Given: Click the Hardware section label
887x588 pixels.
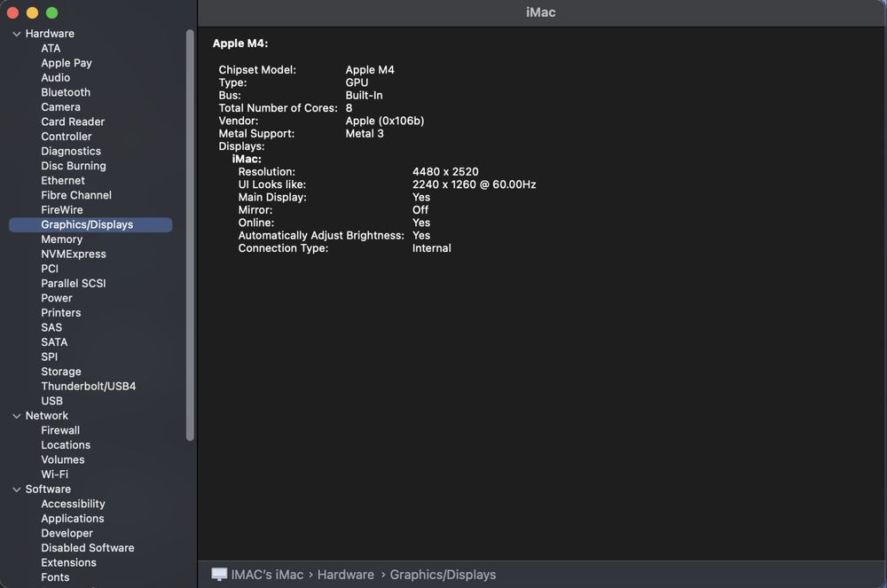Looking at the screenshot, I should click(x=50, y=34).
